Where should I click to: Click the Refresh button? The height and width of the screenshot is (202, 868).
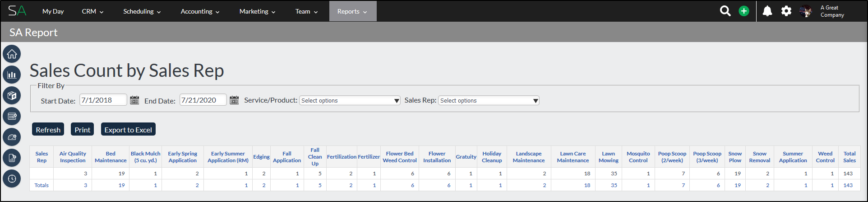(48, 129)
